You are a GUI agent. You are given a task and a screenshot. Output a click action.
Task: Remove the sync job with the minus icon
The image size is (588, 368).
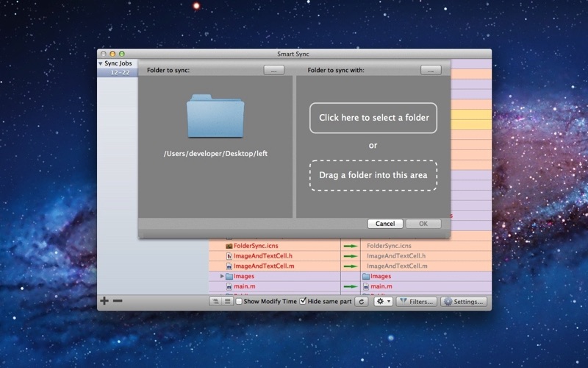[x=118, y=300]
